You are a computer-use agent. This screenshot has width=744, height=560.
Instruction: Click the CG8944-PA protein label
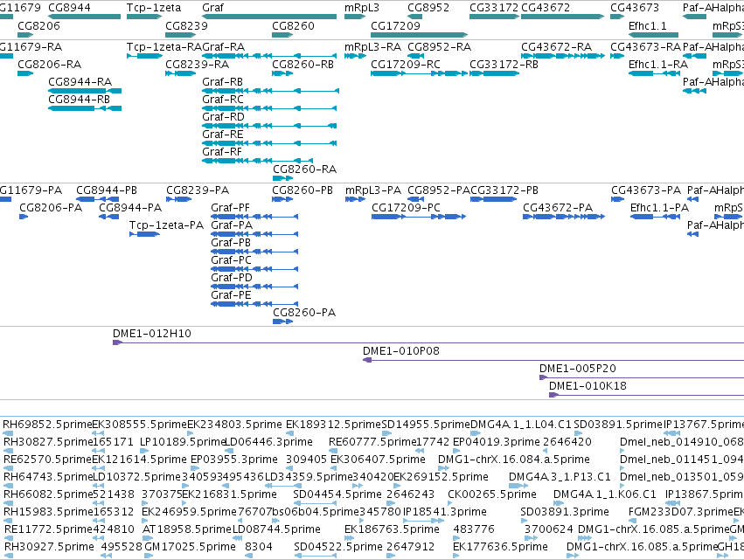coord(130,208)
